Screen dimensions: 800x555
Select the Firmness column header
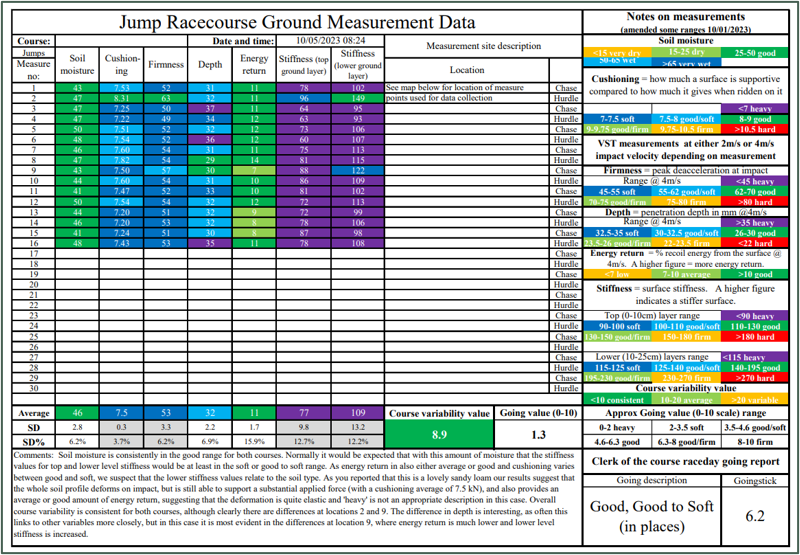[166, 65]
